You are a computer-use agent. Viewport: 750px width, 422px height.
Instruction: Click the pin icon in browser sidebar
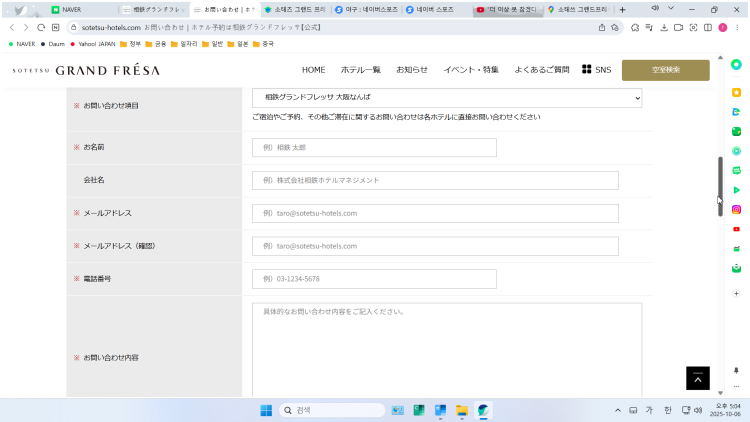[736, 369]
